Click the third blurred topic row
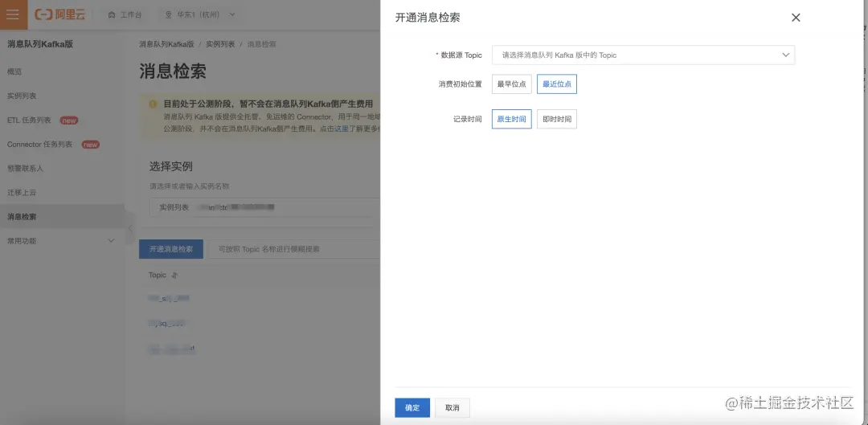This screenshot has width=868, height=425. click(172, 349)
